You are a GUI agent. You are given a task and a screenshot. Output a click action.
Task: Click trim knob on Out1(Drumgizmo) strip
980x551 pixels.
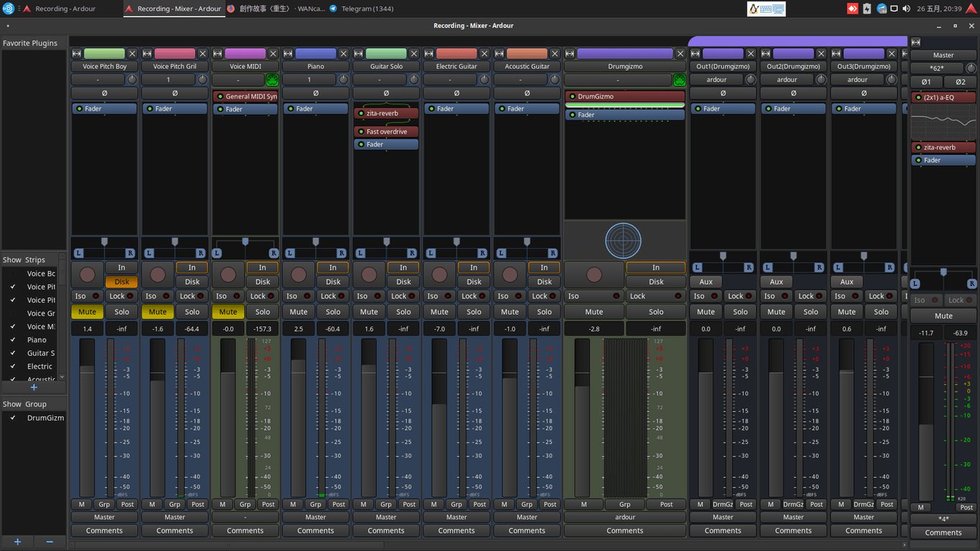tap(750, 80)
